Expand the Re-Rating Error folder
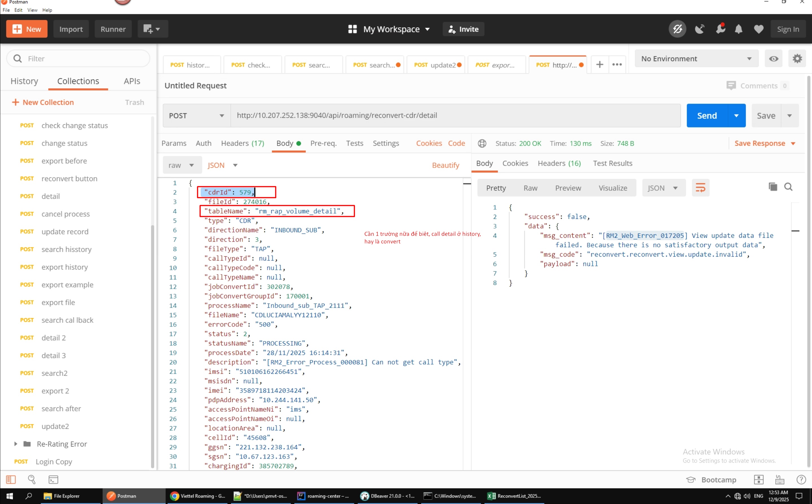 (x=16, y=444)
